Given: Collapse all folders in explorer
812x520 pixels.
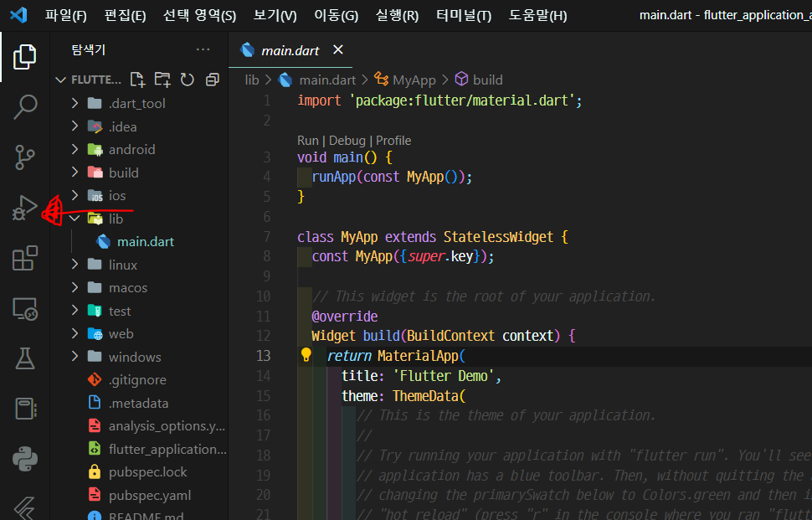Looking at the screenshot, I should click(x=213, y=80).
